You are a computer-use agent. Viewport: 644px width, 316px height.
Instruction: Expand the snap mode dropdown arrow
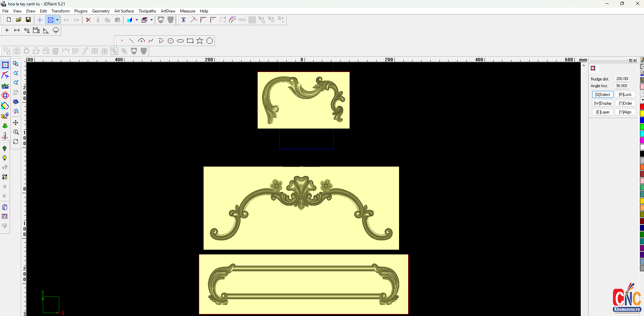[58, 20]
